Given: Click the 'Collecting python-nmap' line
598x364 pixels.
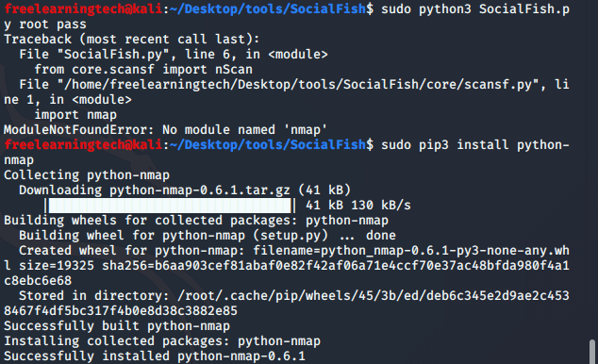Looking at the screenshot, I should 87,175.
